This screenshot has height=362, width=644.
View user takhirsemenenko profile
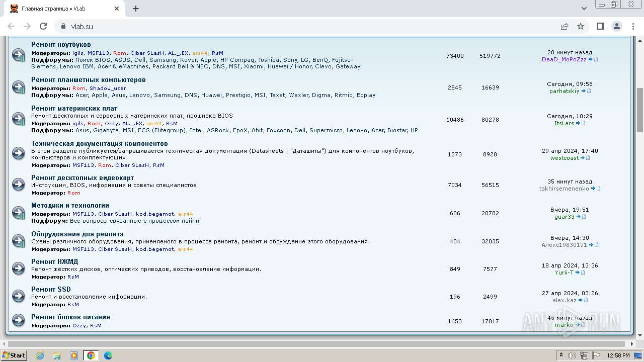point(564,189)
